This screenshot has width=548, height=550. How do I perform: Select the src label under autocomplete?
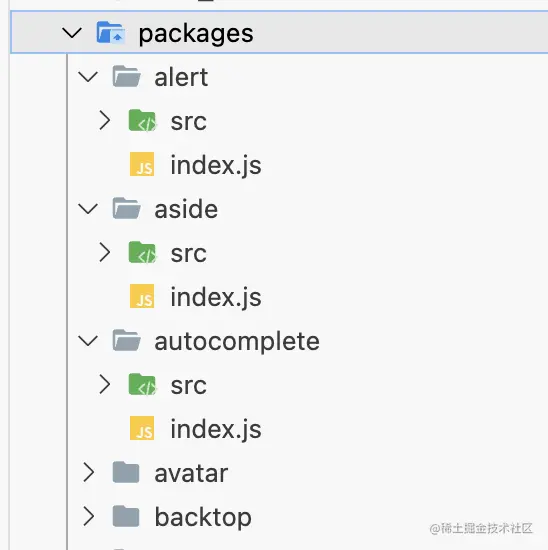pos(189,386)
